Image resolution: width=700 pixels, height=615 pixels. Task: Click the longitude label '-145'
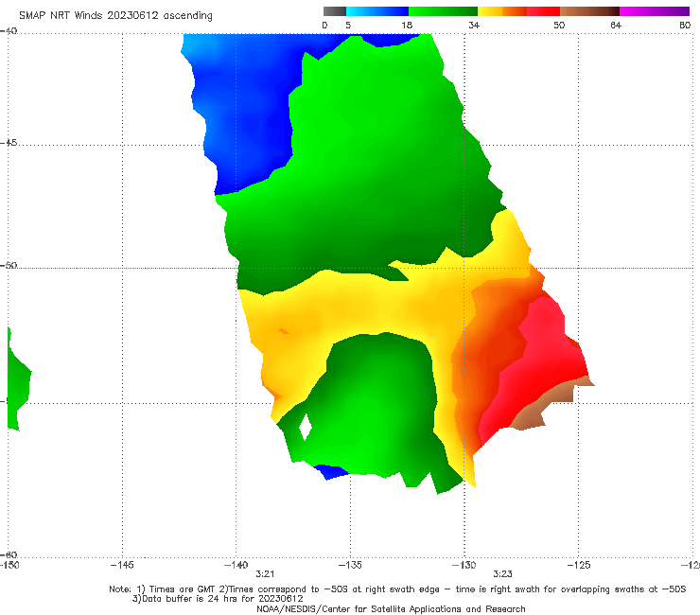pyautogui.click(x=122, y=565)
